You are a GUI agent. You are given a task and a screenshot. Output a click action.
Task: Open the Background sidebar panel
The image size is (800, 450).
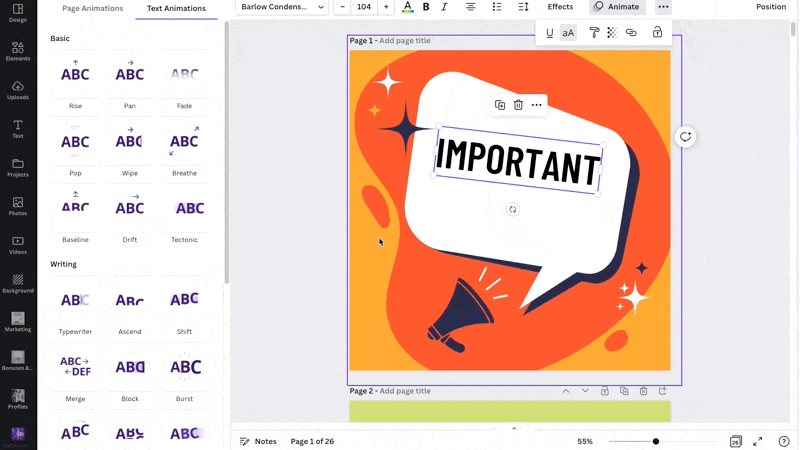[x=18, y=284]
